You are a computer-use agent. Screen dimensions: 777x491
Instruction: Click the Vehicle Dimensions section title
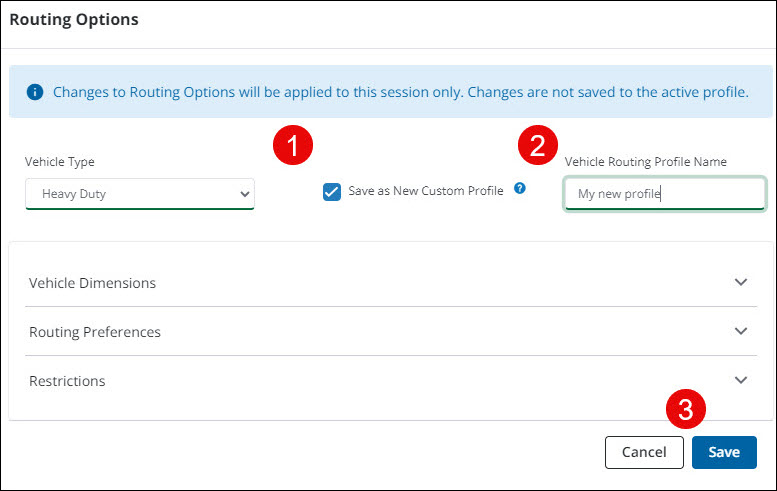[x=93, y=283]
